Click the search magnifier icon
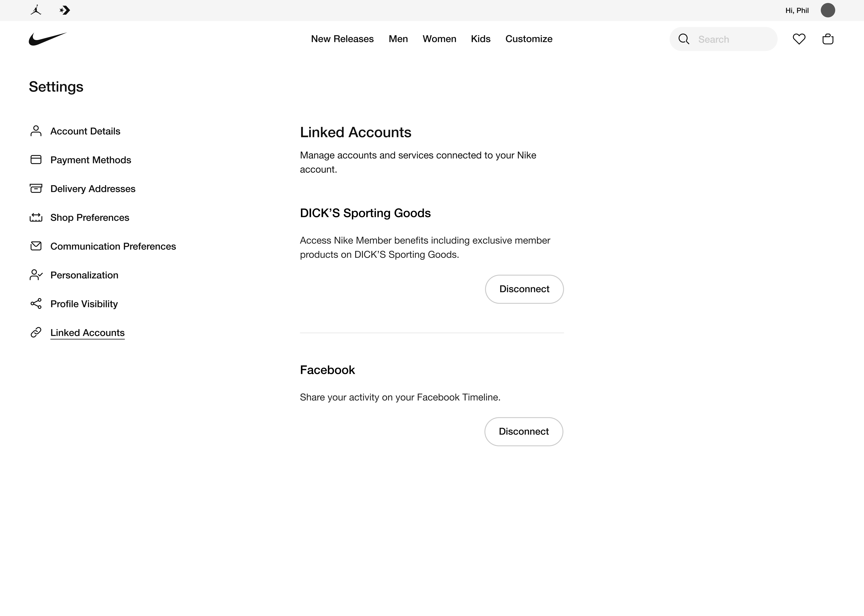 tap(684, 39)
